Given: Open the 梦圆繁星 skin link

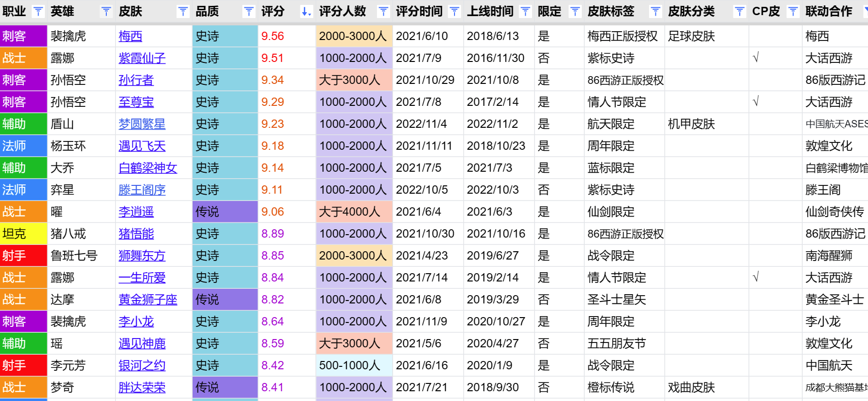Looking at the screenshot, I should pyautogui.click(x=142, y=124).
